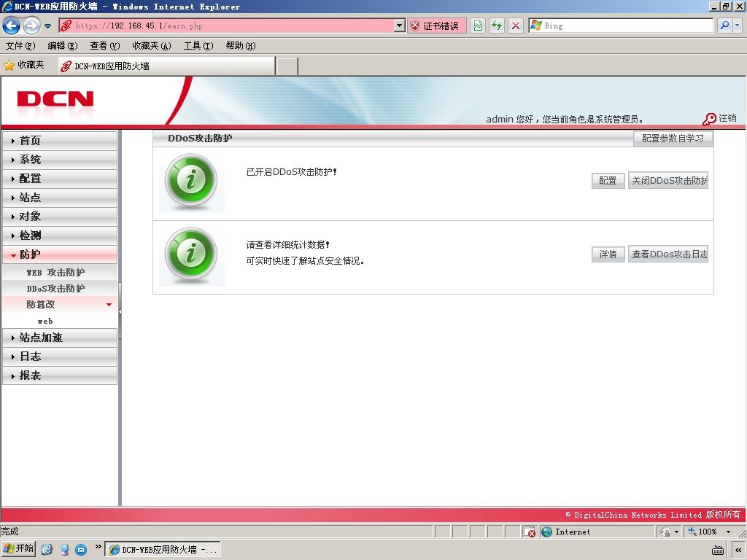Viewport: 747px width, 560px height.
Task: Expand the 站点 sidebar menu
Action: [x=60, y=198]
